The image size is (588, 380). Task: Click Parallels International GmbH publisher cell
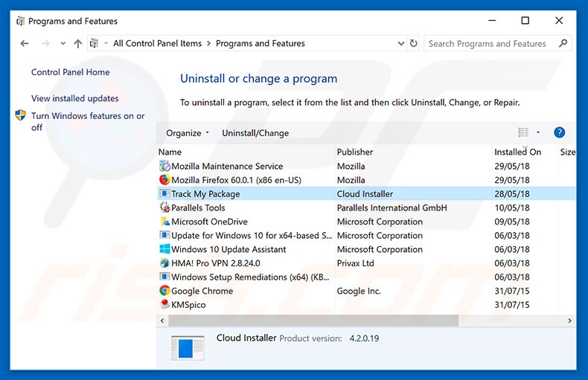(392, 207)
